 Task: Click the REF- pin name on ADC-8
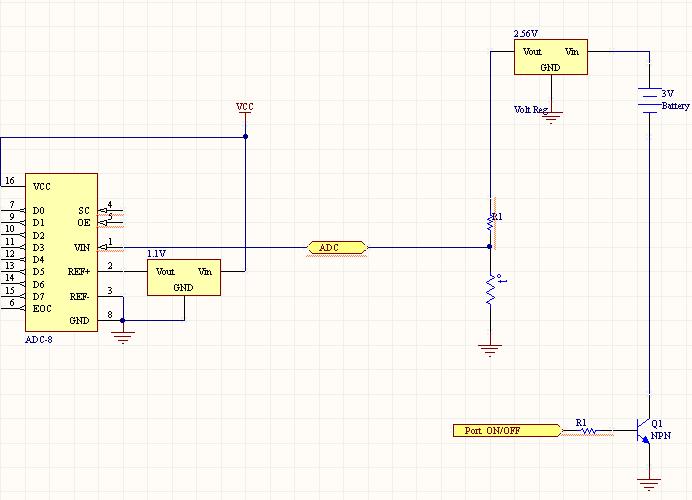tap(80, 297)
